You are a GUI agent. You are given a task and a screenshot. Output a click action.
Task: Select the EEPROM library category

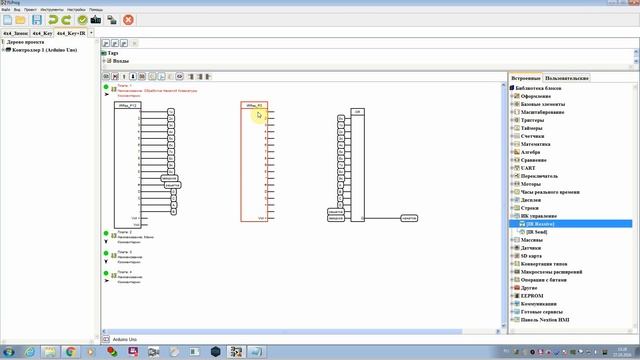(x=532, y=296)
